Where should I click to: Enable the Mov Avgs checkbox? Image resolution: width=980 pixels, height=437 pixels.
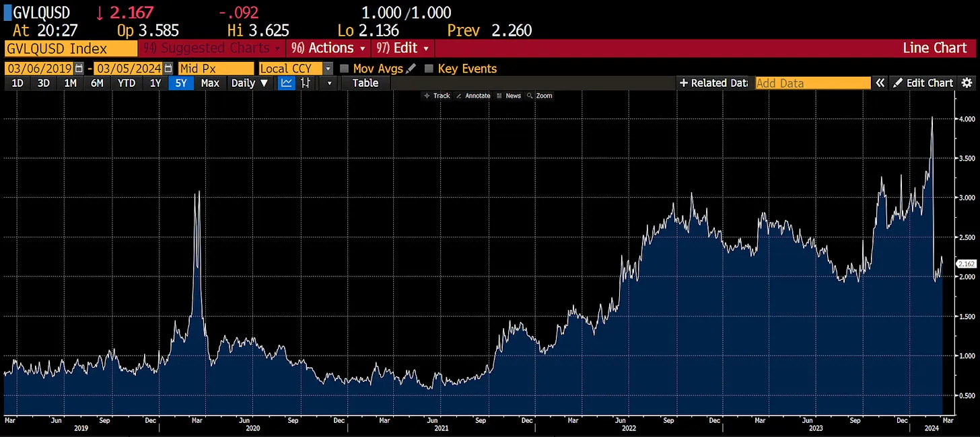pyautogui.click(x=344, y=69)
